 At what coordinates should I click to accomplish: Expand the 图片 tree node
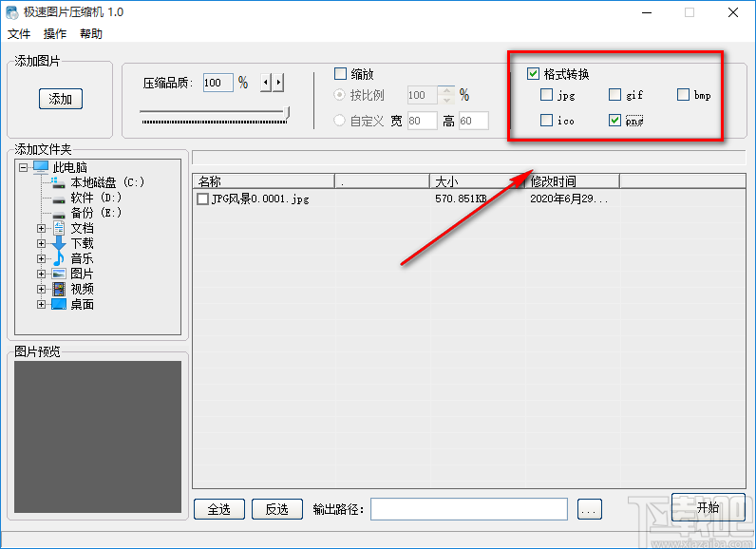42,274
